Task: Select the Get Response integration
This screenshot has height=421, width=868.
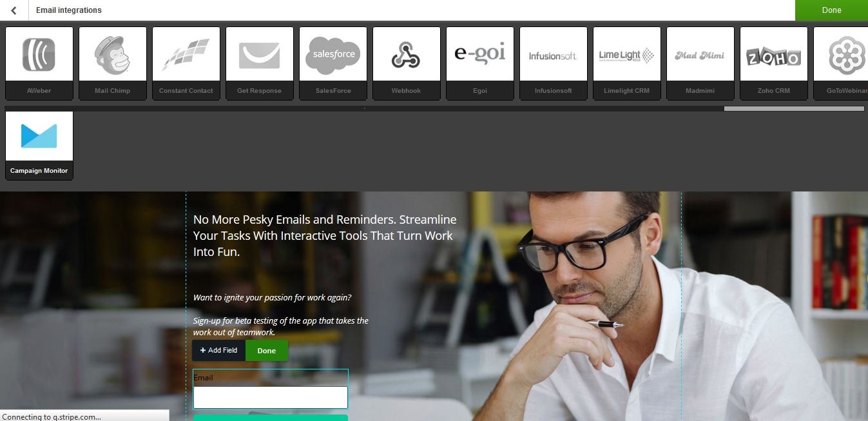Action: point(260,63)
